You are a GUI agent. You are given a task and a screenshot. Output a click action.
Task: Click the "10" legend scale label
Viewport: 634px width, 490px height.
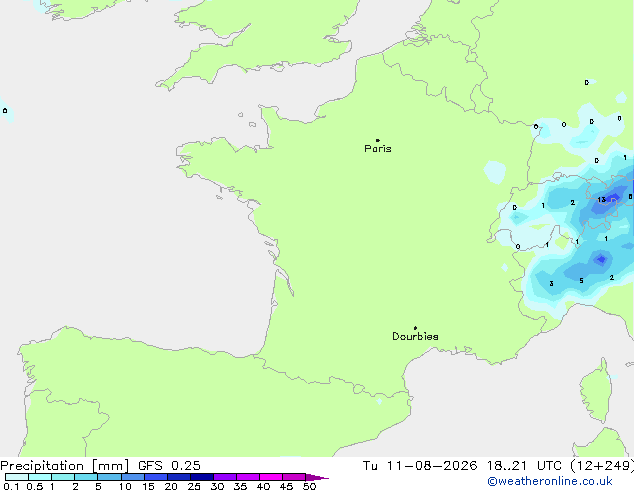point(125,486)
